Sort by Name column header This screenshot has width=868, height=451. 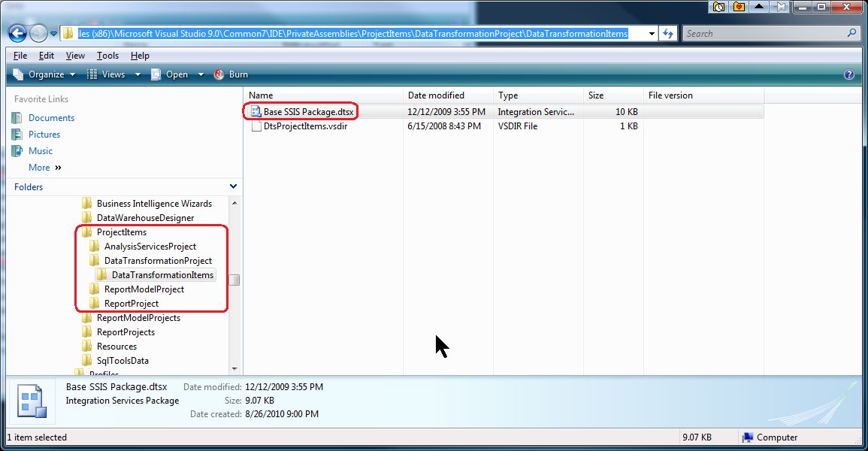pos(323,95)
